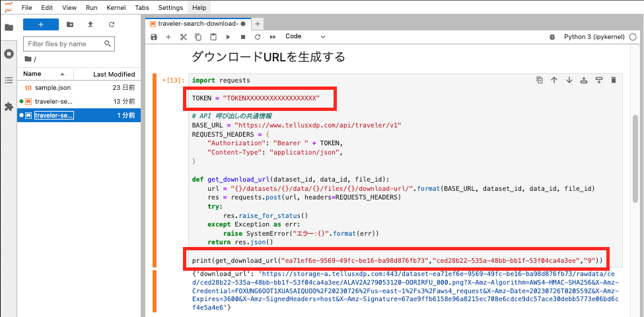Click the ダウンロードURLを生成する heading
The image size is (644, 317).
click(268, 57)
